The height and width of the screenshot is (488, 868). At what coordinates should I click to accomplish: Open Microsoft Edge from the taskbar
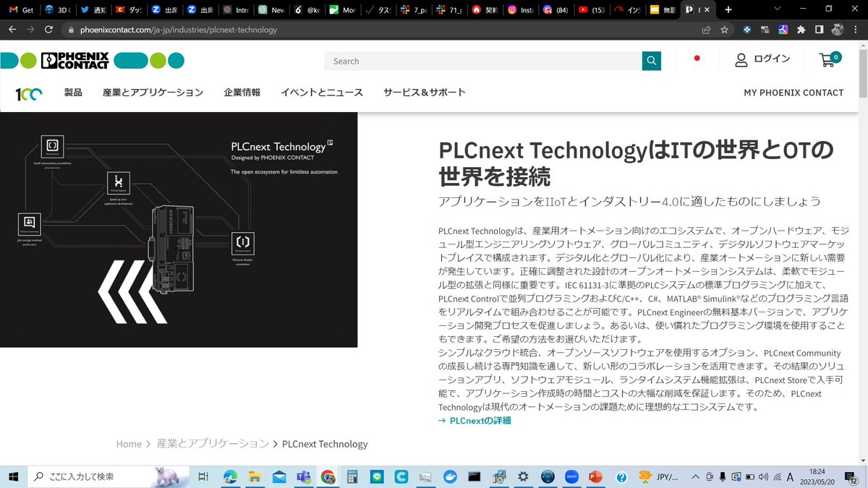click(230, 476)
